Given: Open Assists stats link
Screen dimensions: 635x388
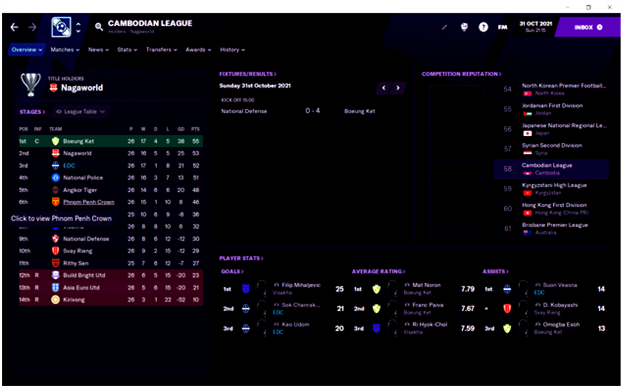Looking at the screenshot, I should [x=495, y=271].
